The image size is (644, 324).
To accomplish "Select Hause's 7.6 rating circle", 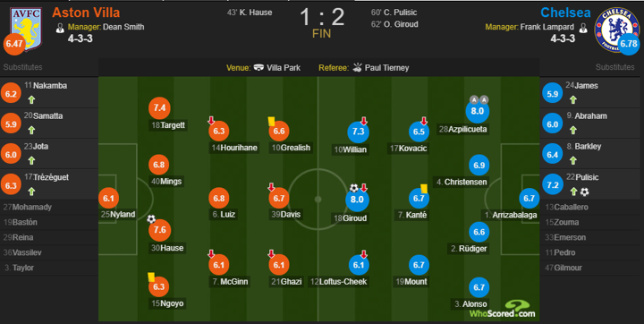I will pos(159,230).
